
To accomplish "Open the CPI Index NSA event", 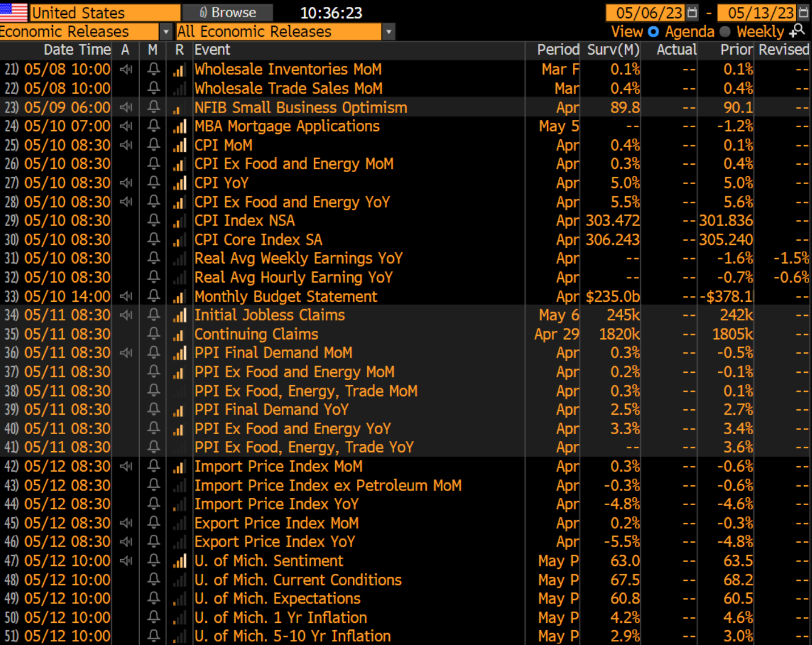I will pos(244,220).
